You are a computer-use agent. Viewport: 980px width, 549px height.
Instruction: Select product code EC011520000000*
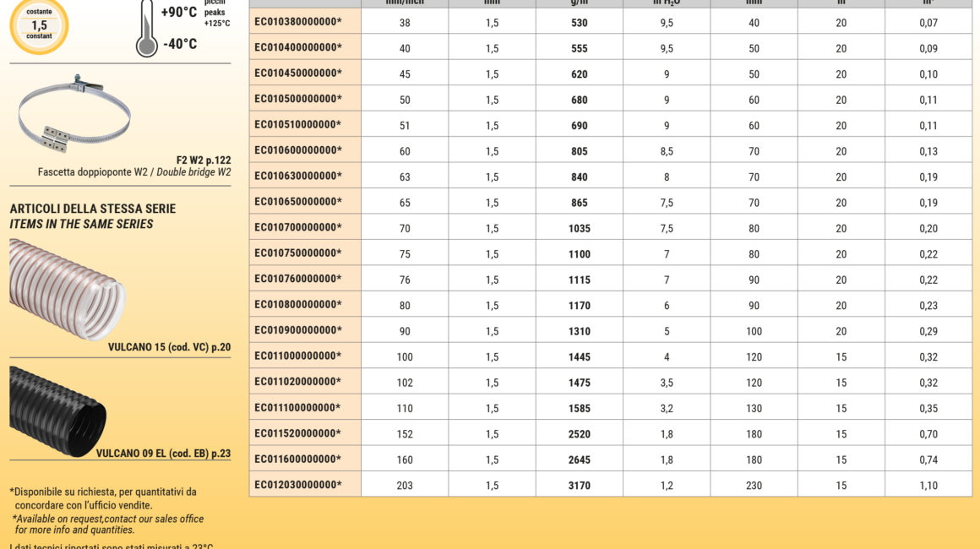click(298, 434)
